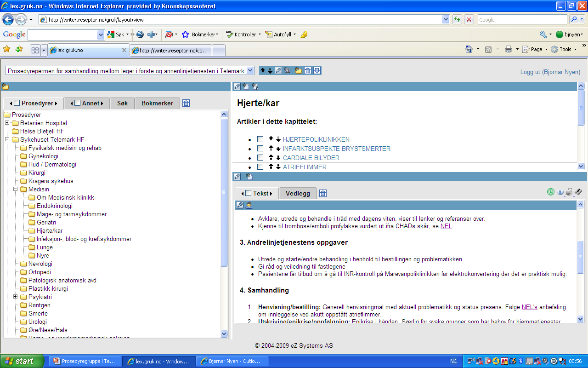Click the IE Refresh button
The image size is (588, 368).
click(x=457, y=19)
